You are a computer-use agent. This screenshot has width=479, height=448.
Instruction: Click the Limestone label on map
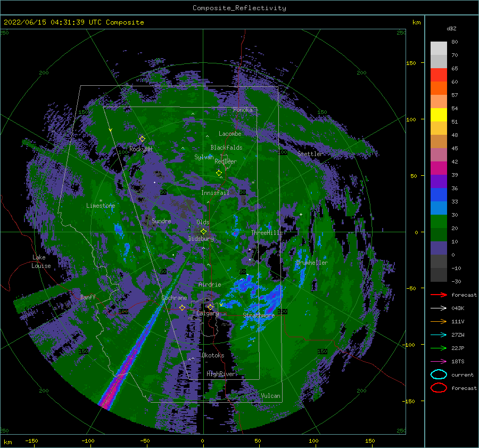point(101,206)
